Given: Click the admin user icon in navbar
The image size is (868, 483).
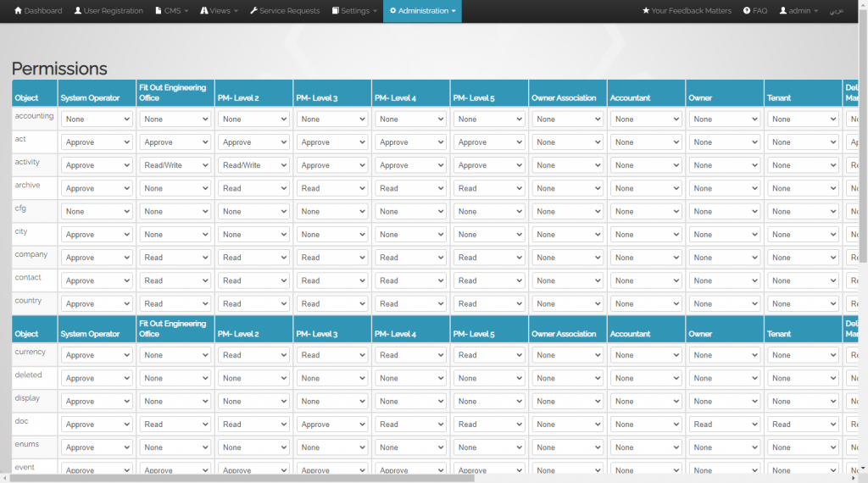Looking at the screenshot, I should click(x=783, y=11).
